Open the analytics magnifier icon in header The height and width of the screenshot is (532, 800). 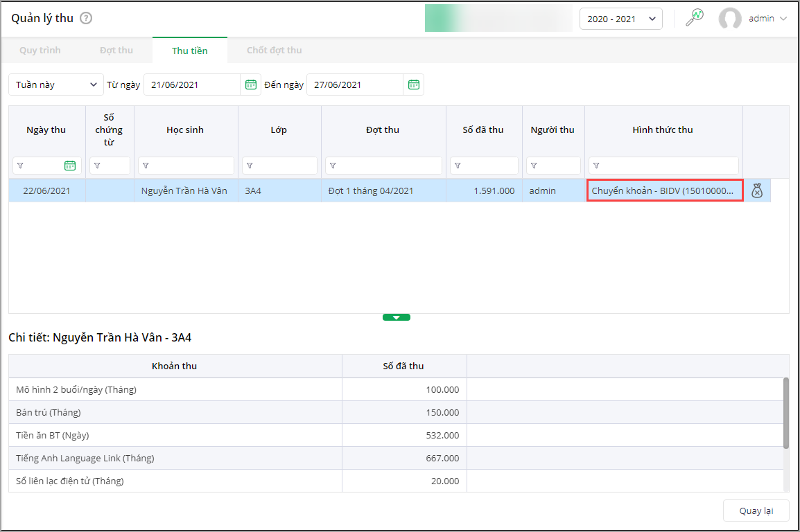click(x=695, y=17)
